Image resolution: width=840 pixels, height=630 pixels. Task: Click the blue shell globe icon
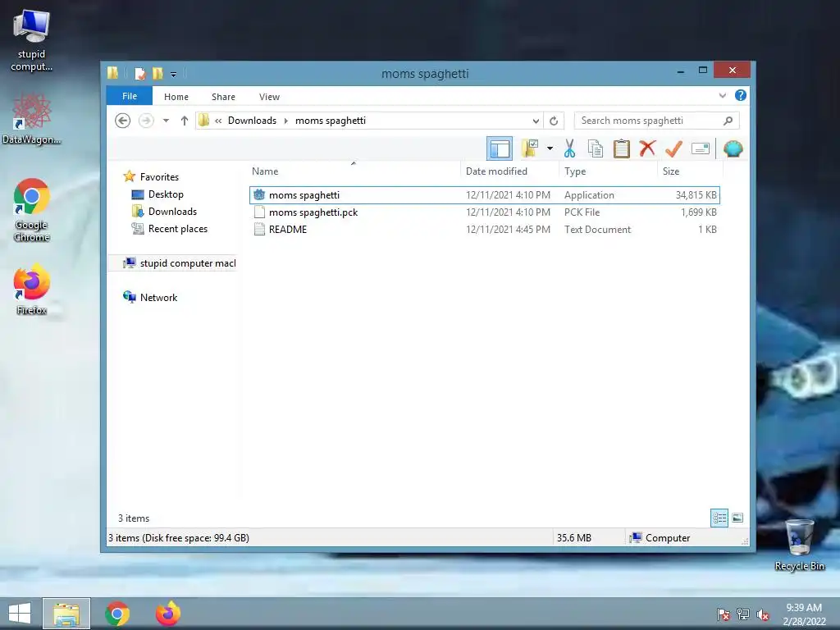(733, 148)
